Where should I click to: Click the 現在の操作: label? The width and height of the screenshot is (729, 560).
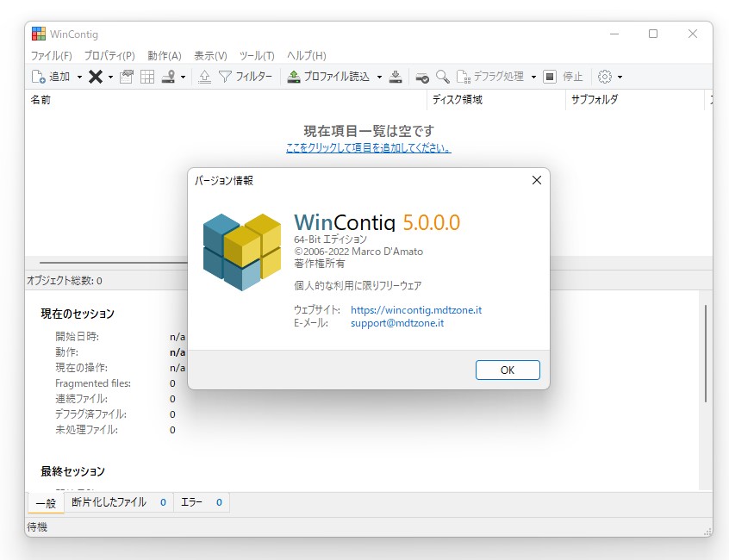tap(81, 368)
